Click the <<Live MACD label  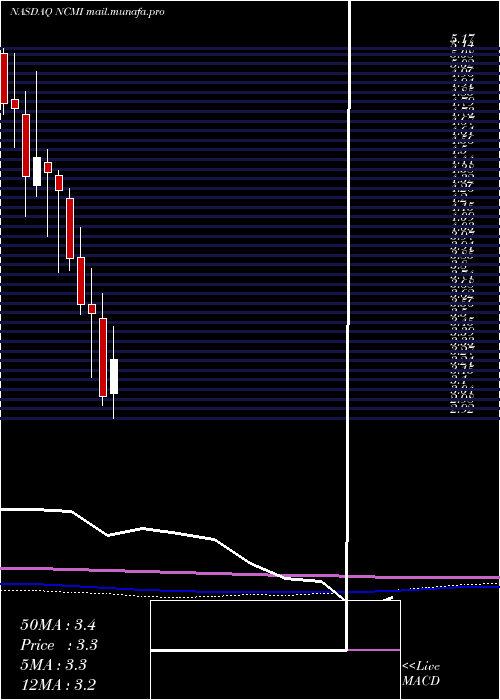click(421, 674)
